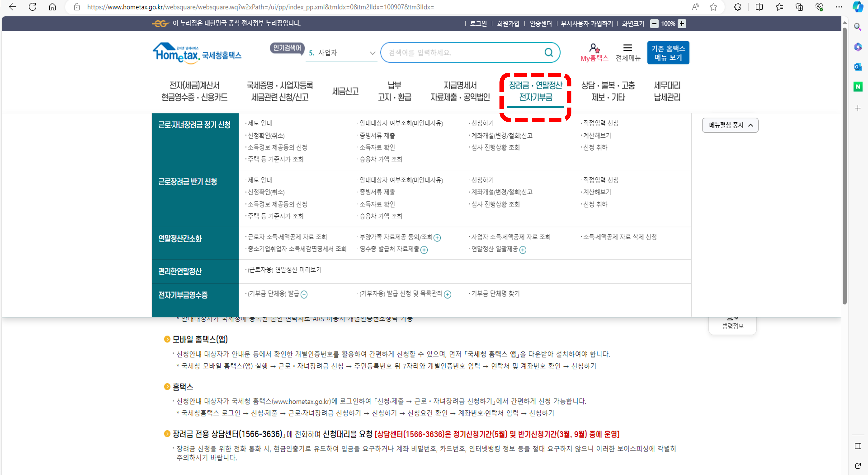868x475 pixels.
Task: Open 근로자 소득·세액공제 자료 조회 link
Action: click(287, 237)
